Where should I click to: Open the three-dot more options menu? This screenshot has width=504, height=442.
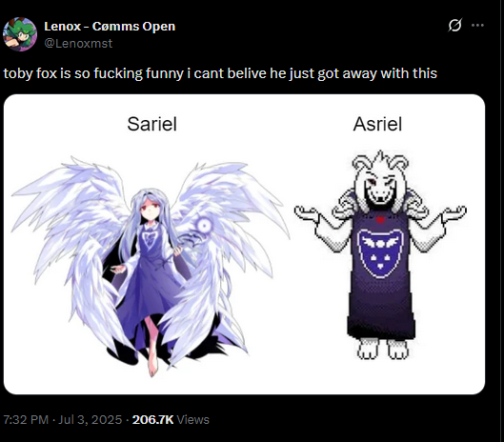click(x=477, y=25)
